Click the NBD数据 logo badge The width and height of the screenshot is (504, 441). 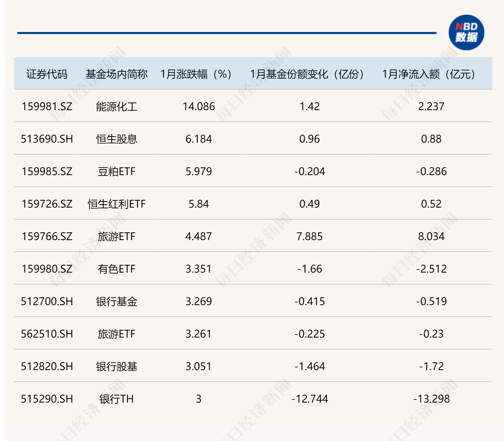[466, 32]
